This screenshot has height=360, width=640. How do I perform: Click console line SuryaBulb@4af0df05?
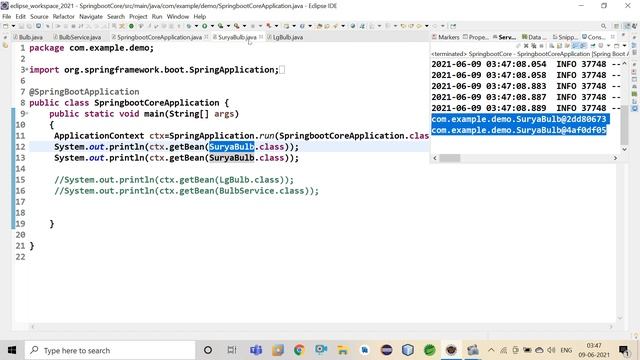click(518, 130)
